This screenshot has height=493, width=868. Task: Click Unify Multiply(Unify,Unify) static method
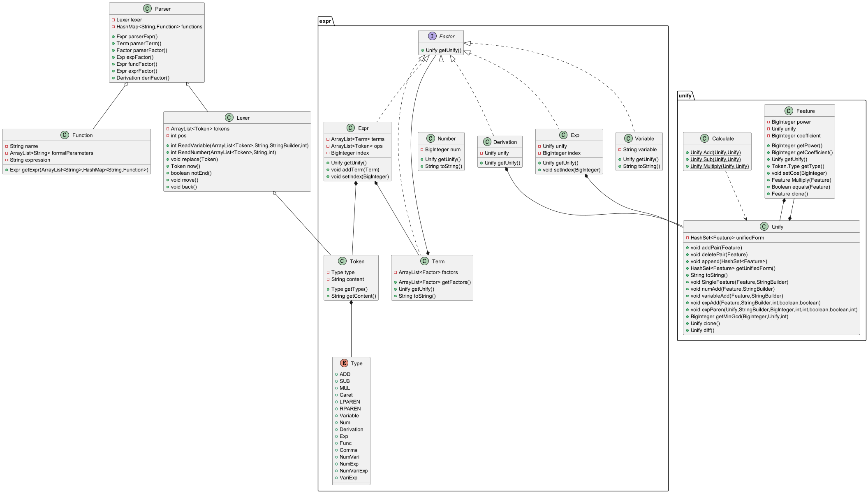[720, 167]
